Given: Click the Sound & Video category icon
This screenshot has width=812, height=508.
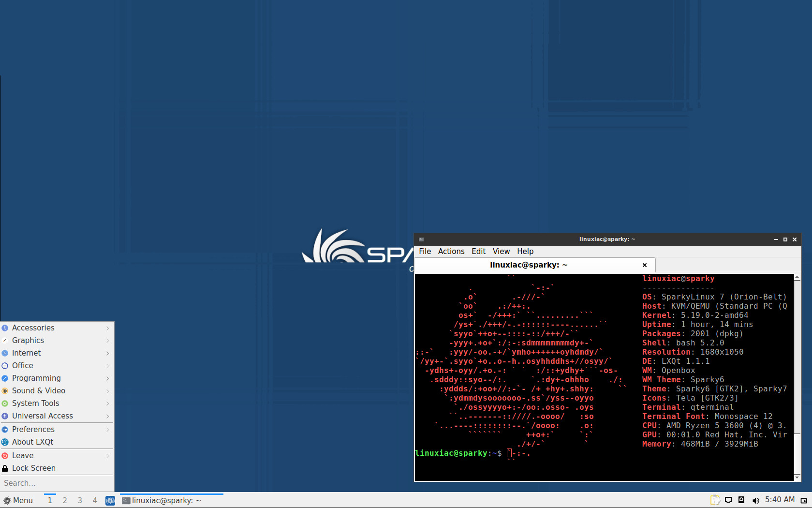Looking at the screenshot, I should click(5, 391).
